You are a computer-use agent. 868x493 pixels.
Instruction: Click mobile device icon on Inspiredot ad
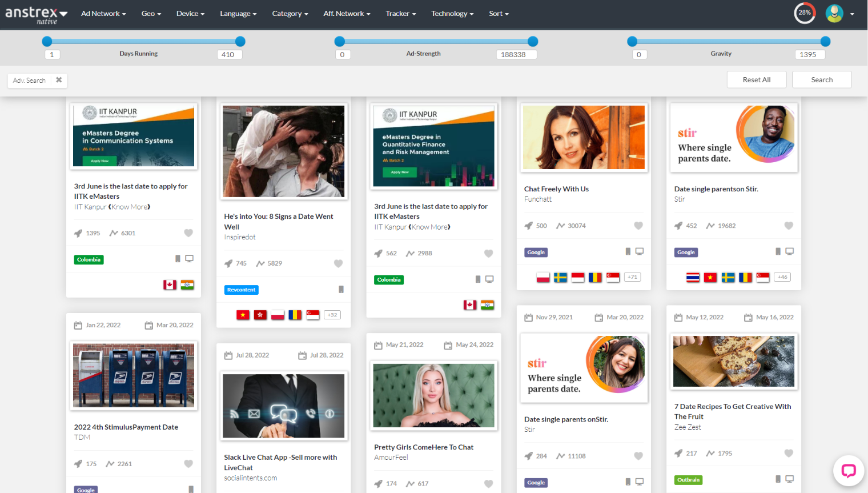pos(341,290)
